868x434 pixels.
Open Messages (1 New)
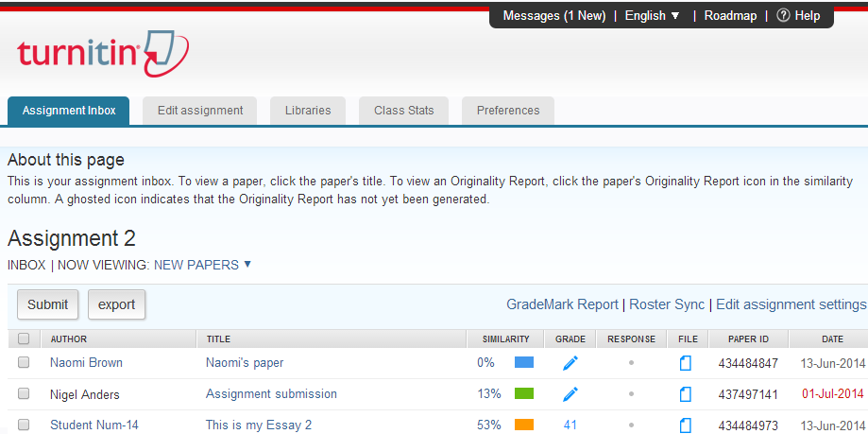[x=554, y=15]
